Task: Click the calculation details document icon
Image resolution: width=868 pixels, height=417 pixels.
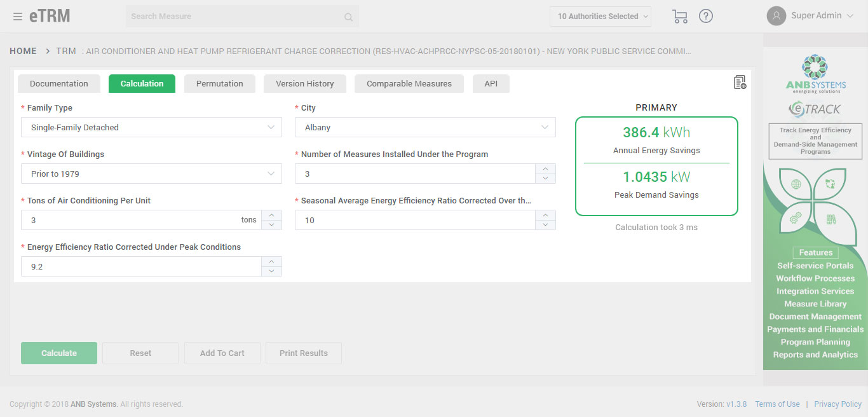Action: (x=738, y=82)
